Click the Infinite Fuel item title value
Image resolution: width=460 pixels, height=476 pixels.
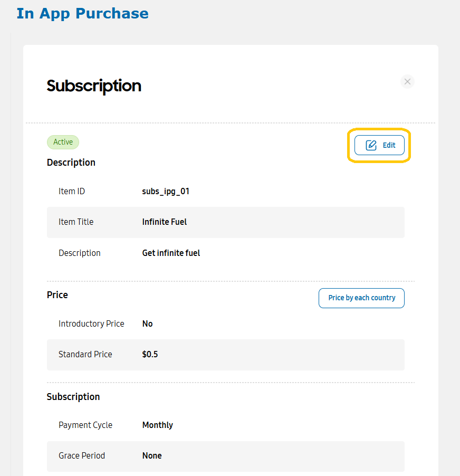click(165, 222)
